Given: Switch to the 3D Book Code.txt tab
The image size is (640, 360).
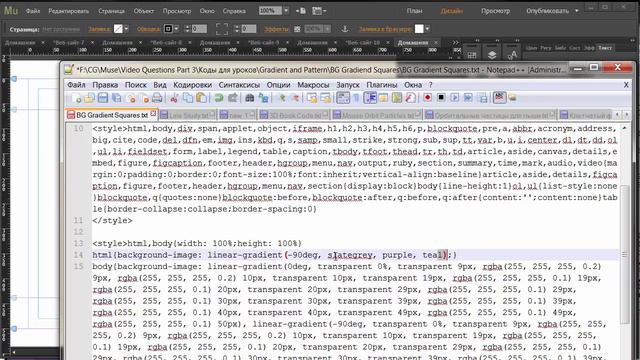Looking at the screenshot, I should 294,116.
